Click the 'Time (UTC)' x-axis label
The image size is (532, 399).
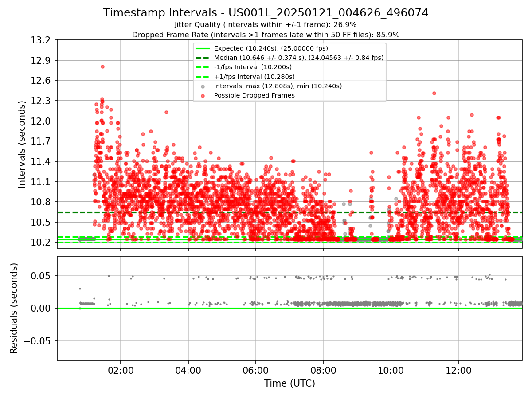(x=289, y=383)
